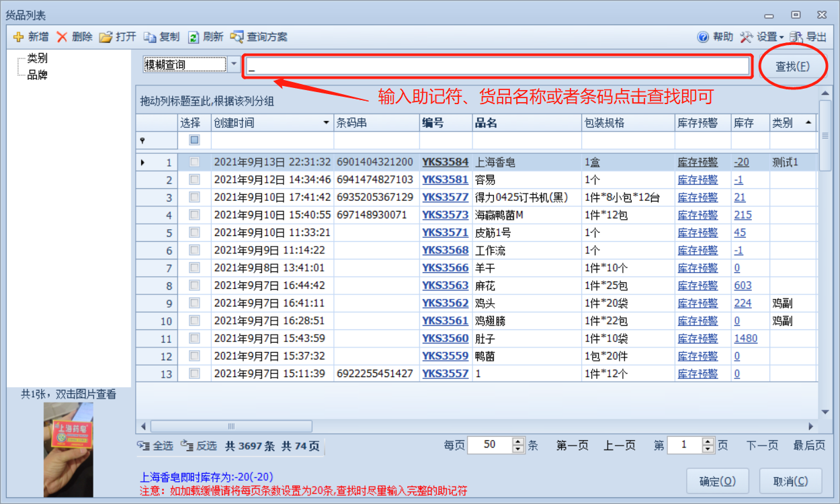Tick the checkbox for 鸡头 row
Viewport: 840px width, 504px height.
194,303
